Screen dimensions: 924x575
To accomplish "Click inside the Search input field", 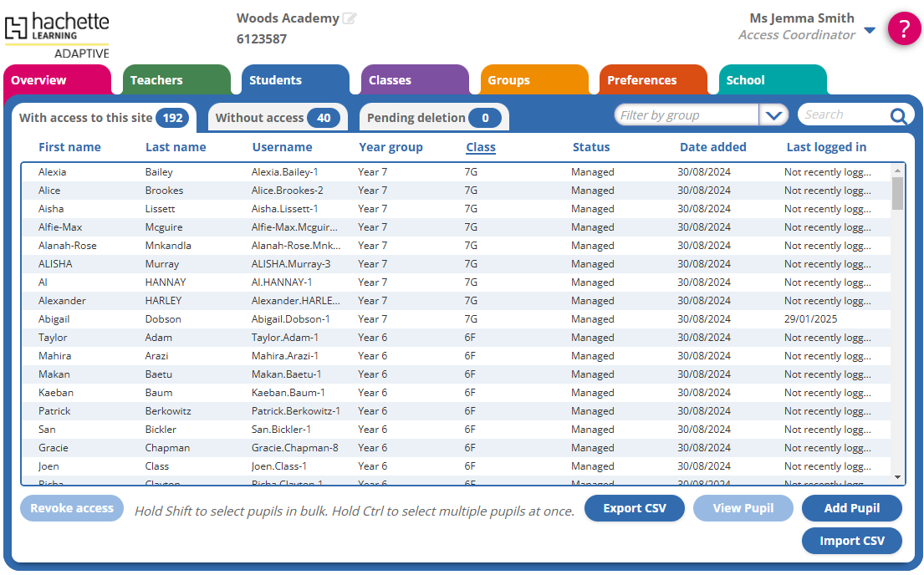I will point(845,114).
